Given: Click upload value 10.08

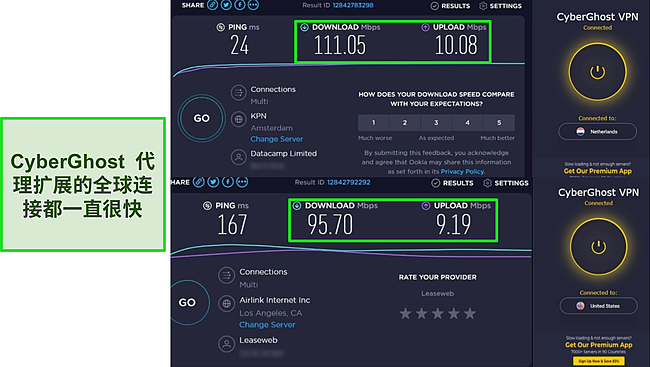Looking at the screenshot, I should pos(456,45).
